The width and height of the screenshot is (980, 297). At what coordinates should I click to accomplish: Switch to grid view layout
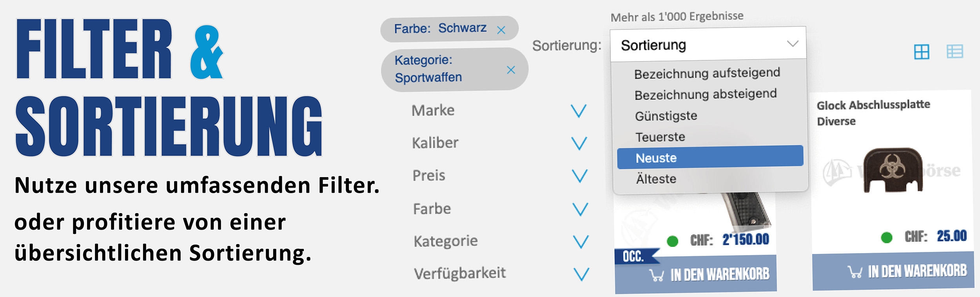[x=921, y=52]
